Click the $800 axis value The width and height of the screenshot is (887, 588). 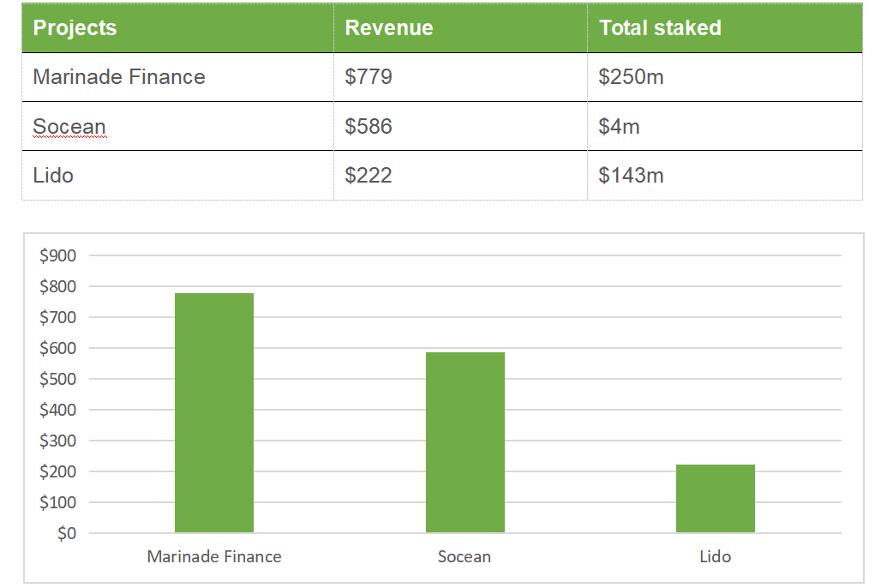point(57,286)
